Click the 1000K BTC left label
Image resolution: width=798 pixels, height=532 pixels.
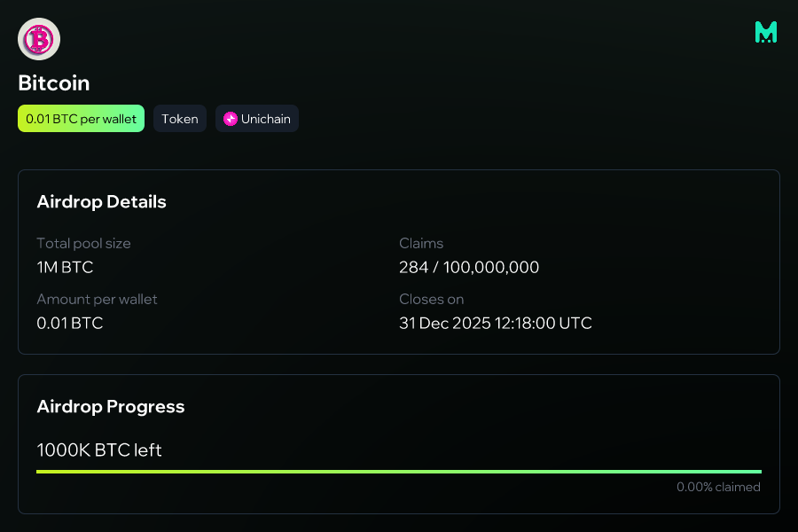98,450
